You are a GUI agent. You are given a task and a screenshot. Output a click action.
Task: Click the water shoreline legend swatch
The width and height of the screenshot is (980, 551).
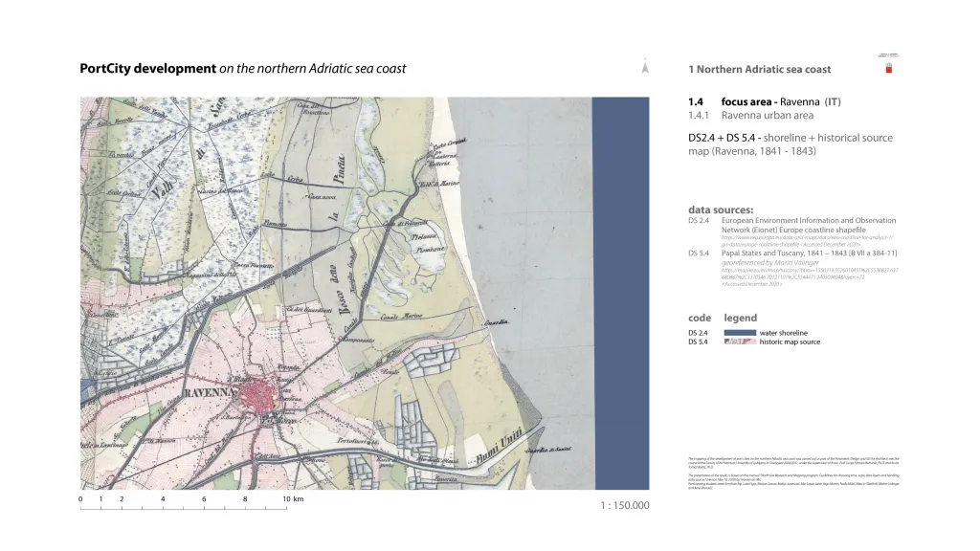tap(741, 333)
